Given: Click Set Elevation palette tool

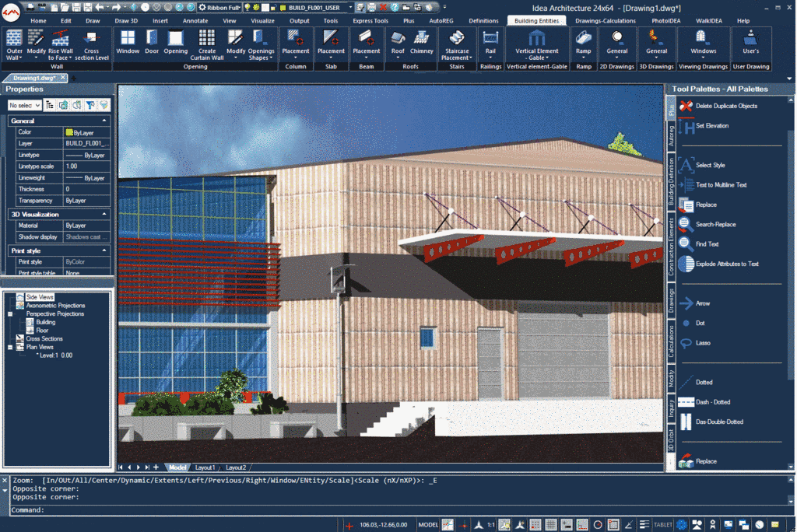Looking at the screenshot, I should 704,125.
